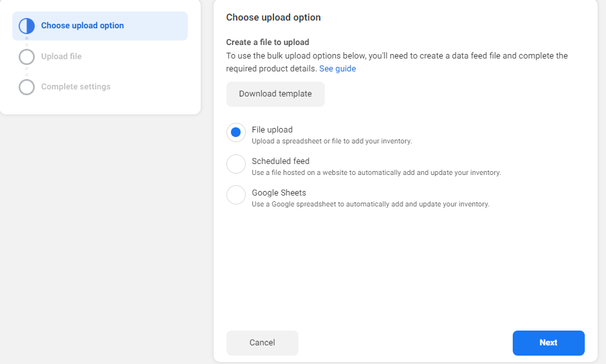This screenshot has height=364, width=606.
Task: Click the half-filled Choose upload option step icon
Action: point(26,26)
